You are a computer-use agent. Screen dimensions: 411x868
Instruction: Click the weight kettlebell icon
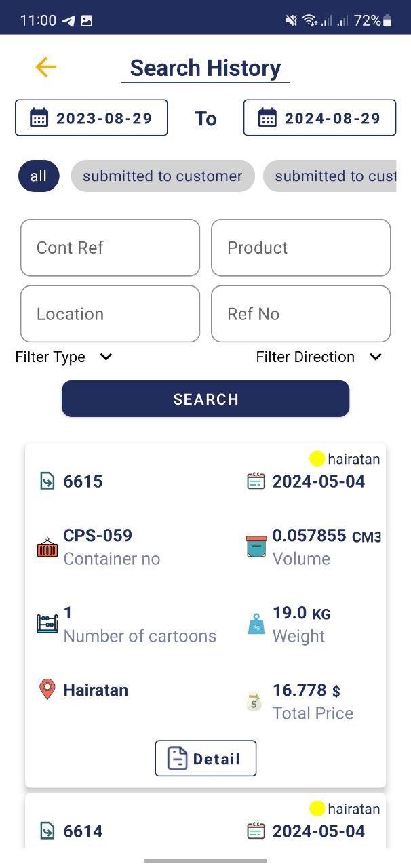tap(256, 624)
